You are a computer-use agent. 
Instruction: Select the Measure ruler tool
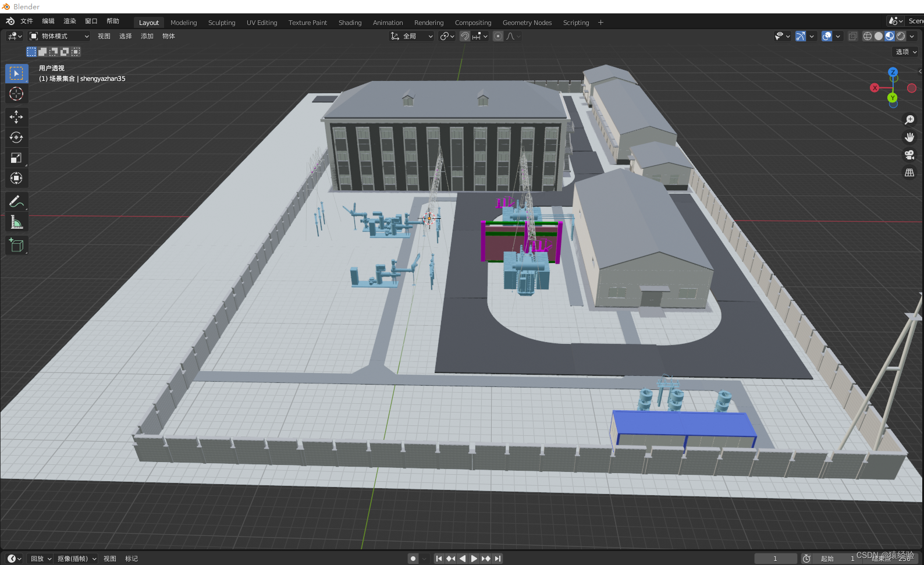[x=16, y=222]
